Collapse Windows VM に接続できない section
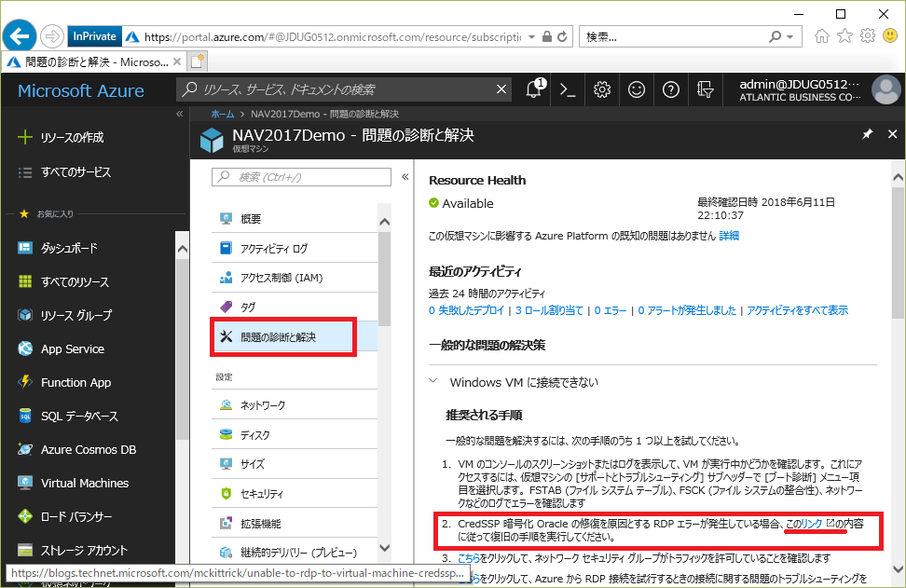The image size is (906, 588). coord(433,380)
